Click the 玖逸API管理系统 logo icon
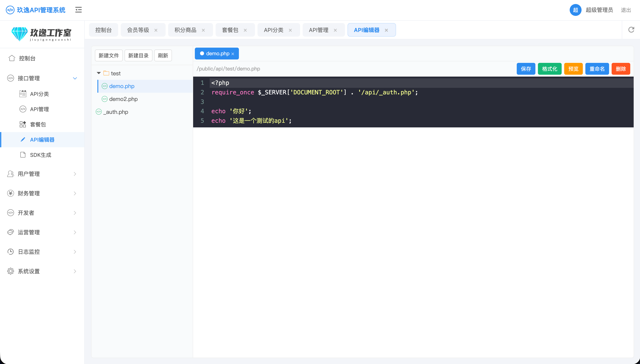Image resolution: width=640 pixels, height=364 pixels. click(x=10, y=10)
